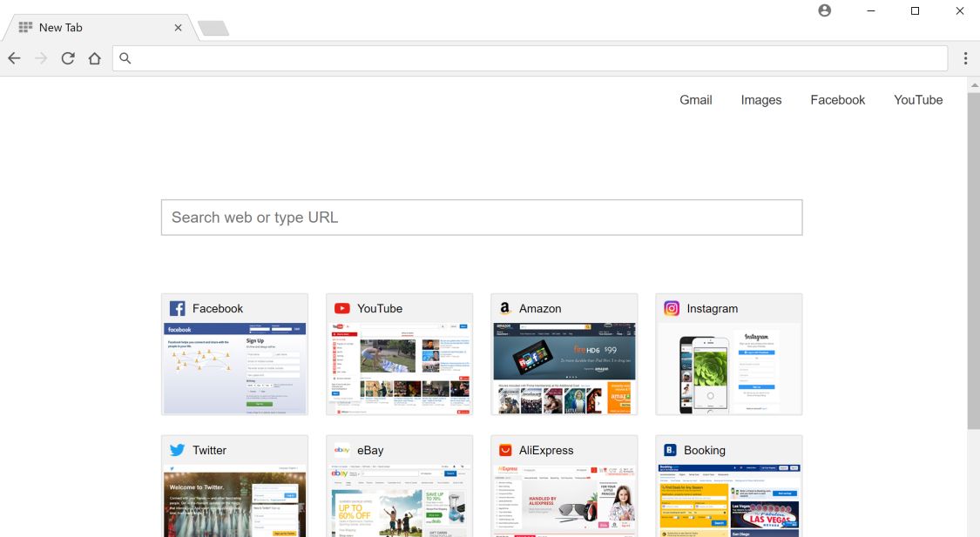
Task: Click the scrollbar up arrow
Action: (x=974, y=85)
